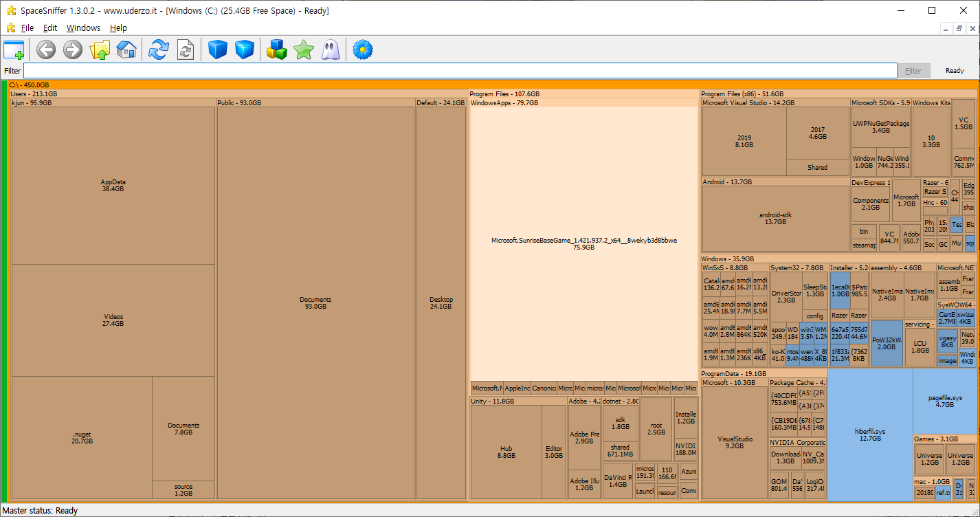
Task: Select the VisualStudio 9.2GB block in ProgramData
Action: pos(735,442)
